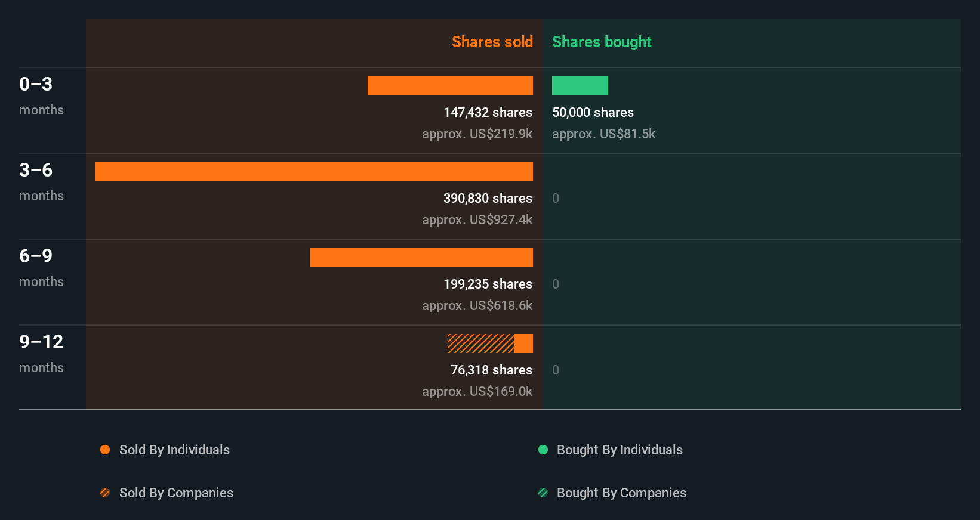This screenshot has height=520, width=980.
Task: Toggle the Bought By Individuals legend label
Action: [x=620, y=450]
